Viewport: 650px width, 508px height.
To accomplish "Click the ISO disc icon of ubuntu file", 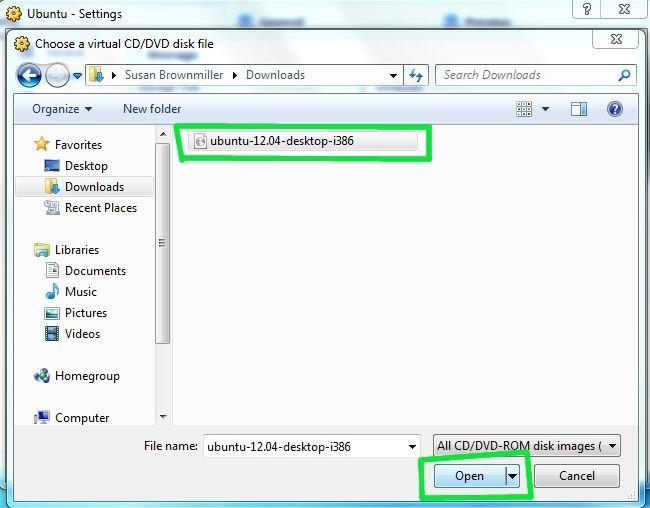I will point(200,141).
